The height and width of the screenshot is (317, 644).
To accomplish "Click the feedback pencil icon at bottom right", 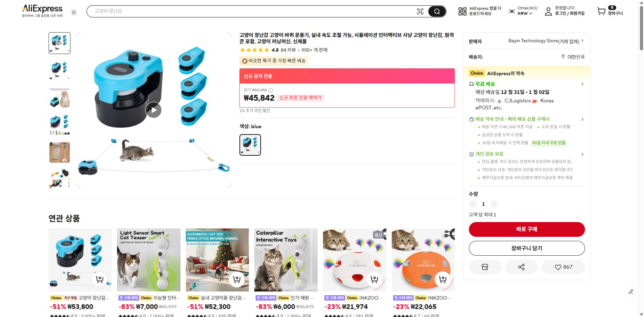I will coord(631,291).
